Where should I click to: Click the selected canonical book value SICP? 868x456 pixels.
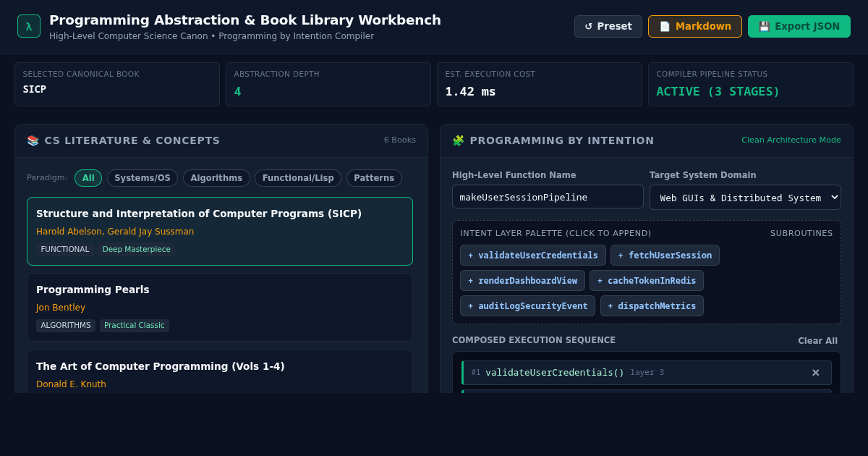pos(35,90)
